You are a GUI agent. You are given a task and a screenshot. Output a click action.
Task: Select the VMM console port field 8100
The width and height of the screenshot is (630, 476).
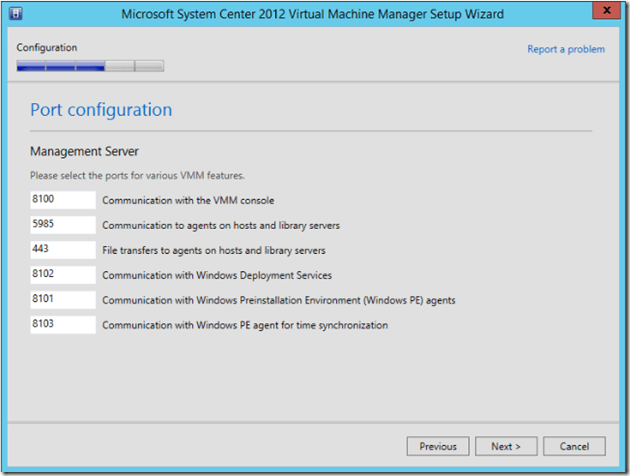[x=62, y=200]
